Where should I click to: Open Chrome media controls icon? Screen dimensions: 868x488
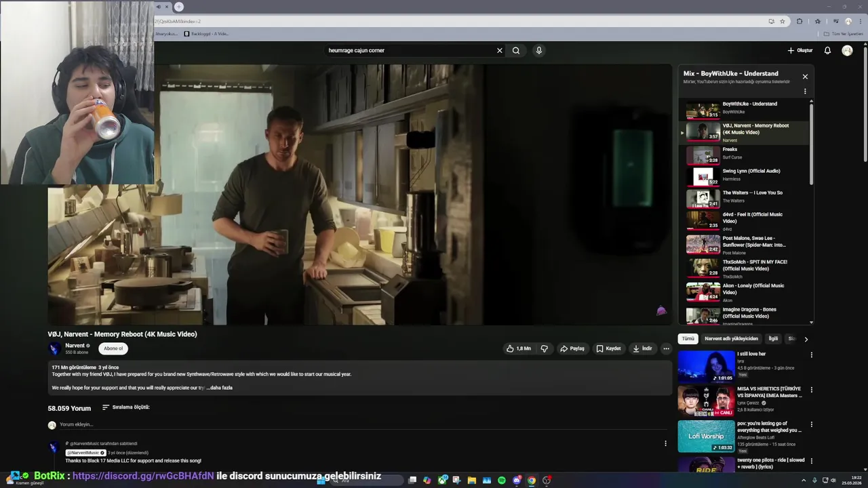(835, 21)
